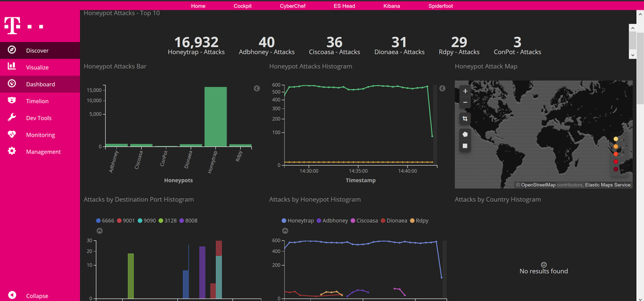Click the Collapse arrow icon
The width and height of the screenshot is (644, 301).
[12, 295]
